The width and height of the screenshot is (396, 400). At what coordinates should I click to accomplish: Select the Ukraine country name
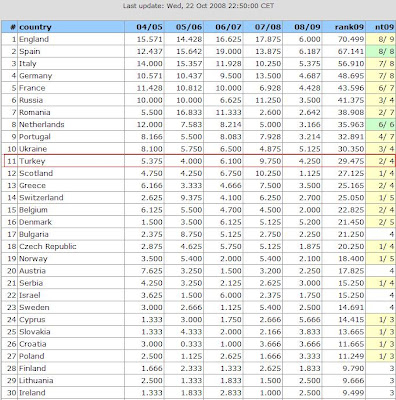33,149
